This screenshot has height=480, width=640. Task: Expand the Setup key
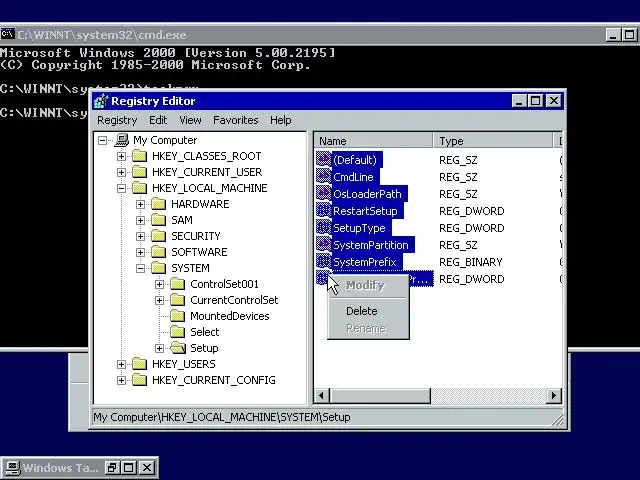[x=160, y=348]
